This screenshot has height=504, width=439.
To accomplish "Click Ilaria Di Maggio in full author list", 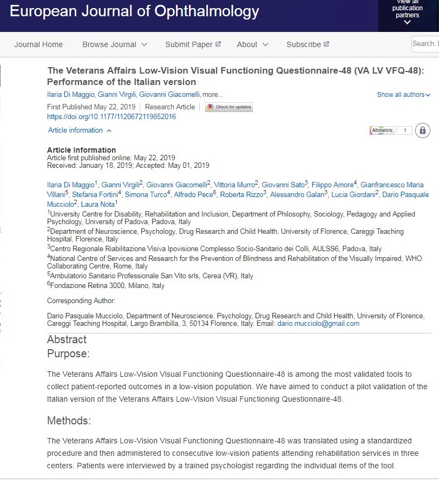I will point(71,185).
